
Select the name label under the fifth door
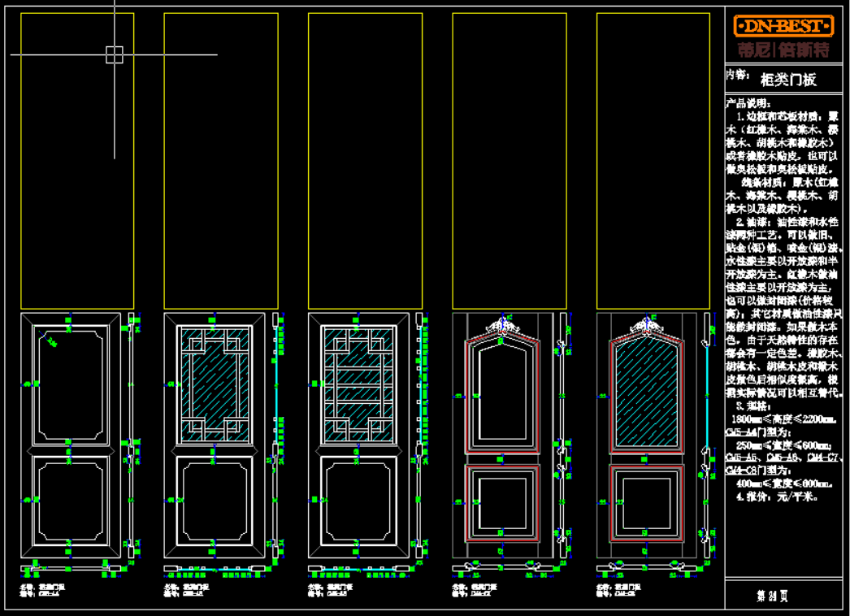(x=615, y=588)
